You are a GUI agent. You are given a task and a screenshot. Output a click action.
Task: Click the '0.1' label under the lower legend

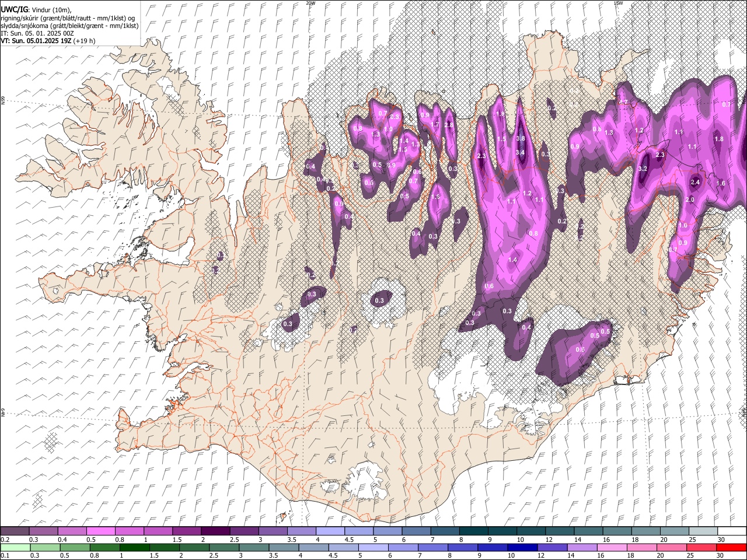4,556
